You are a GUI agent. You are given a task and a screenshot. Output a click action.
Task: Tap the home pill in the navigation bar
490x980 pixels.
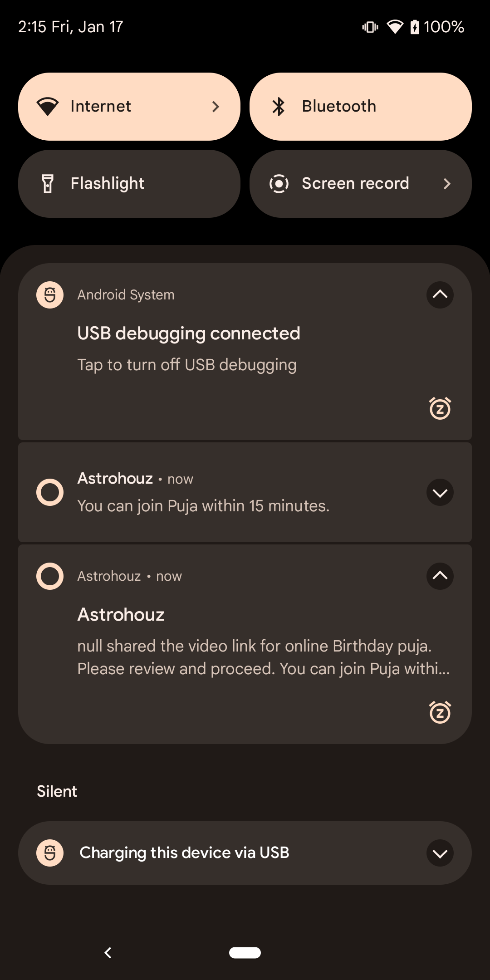(245, 953)
